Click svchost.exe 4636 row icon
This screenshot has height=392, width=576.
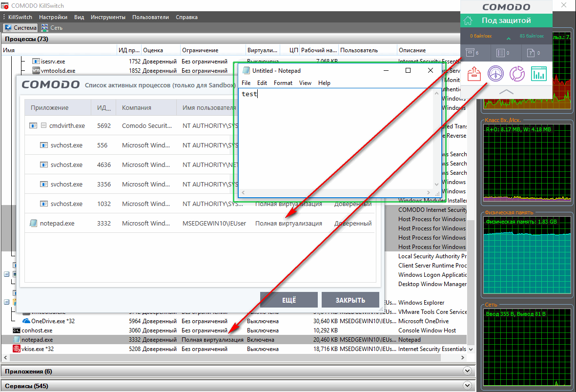coord(44,165)
